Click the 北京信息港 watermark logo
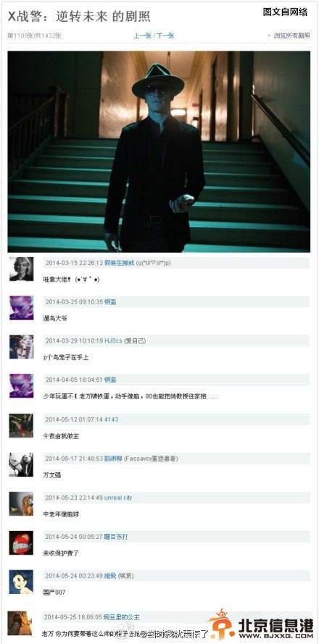Screen dimensions: 319x644 [260, 624]
